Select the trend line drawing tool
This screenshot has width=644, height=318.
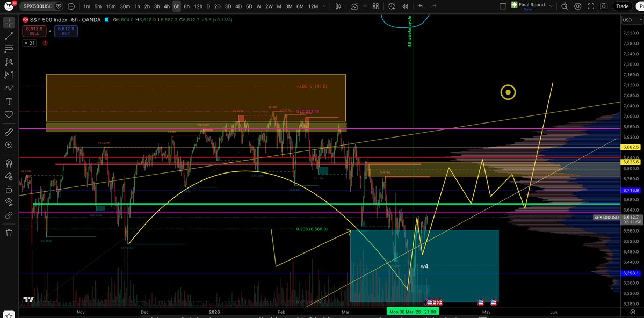[x=9, y=36]
